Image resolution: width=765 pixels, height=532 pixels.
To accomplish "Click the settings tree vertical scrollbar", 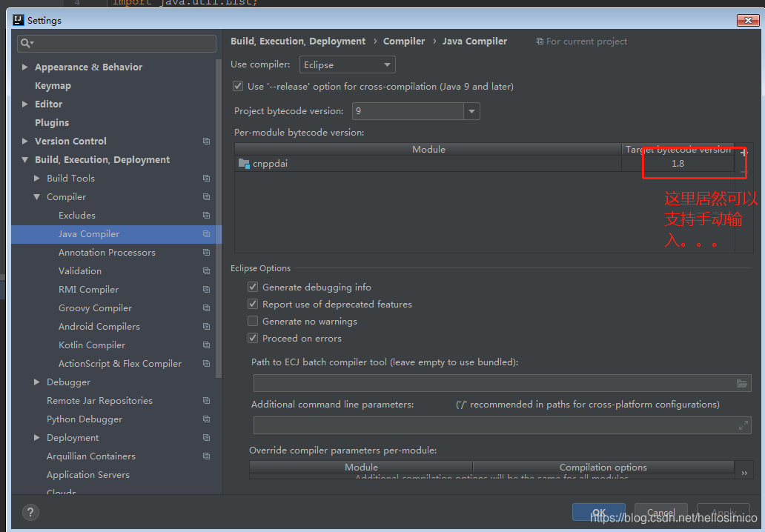I will (x=219, y=219).
